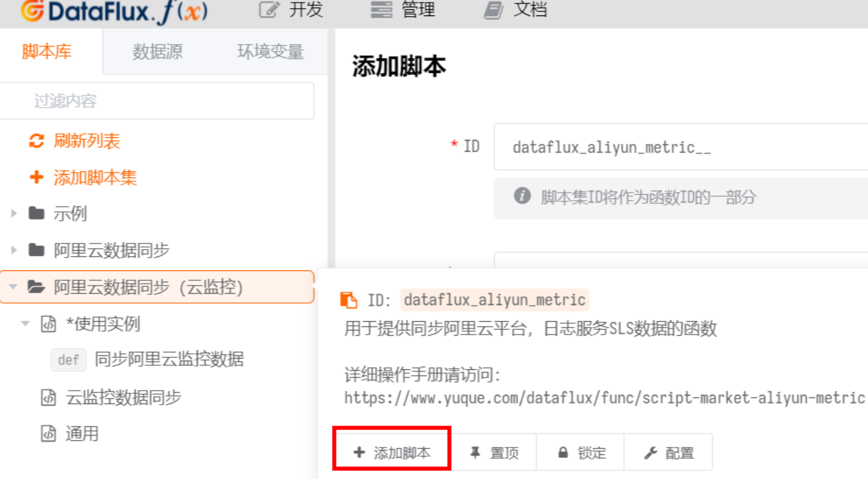Select the 阿里云数据同步 script set
Screen dimensions: 868x479
tap(112, 251)
